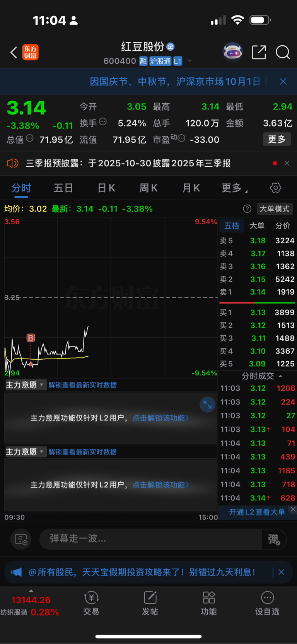Image resolution: width=297 pixels, height=644 pixels.
Task: Open the 交易 trade icon
Action: pos(91,603)
